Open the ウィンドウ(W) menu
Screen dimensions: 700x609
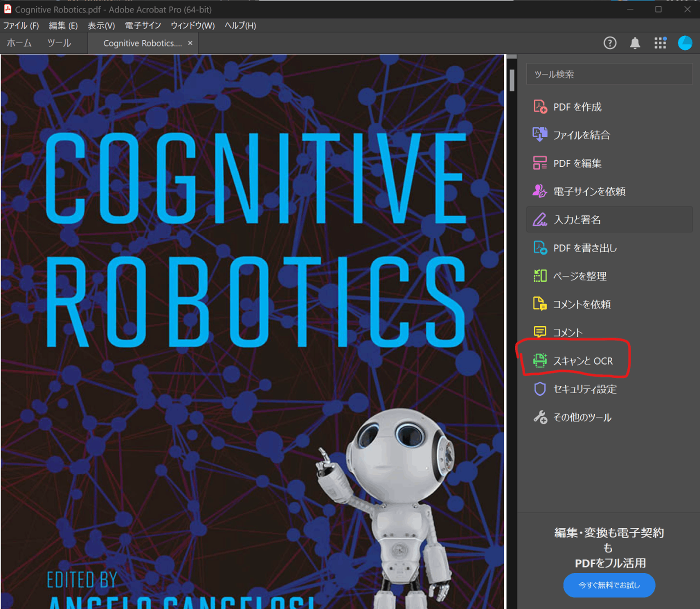point(192,25)
